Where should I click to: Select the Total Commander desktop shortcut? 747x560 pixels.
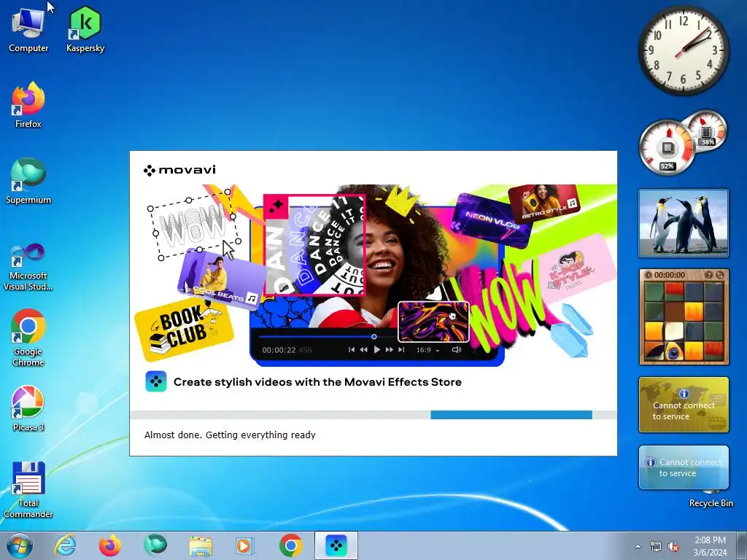28,491
